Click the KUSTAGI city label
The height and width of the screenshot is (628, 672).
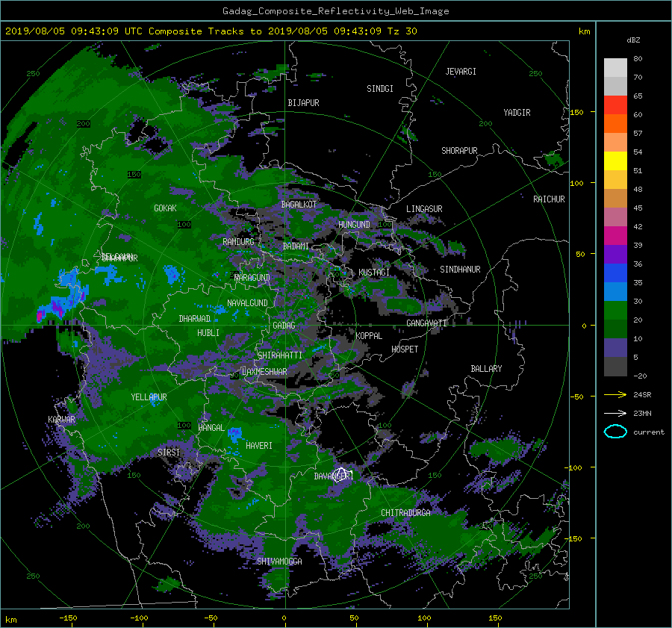pyautogui.click(x=374, y=273)
